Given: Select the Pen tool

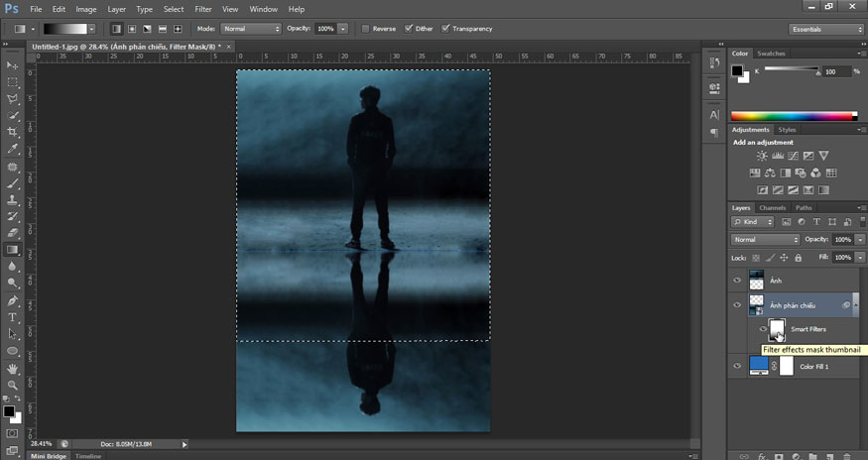Looking at the screenshot, I should 12,300.
